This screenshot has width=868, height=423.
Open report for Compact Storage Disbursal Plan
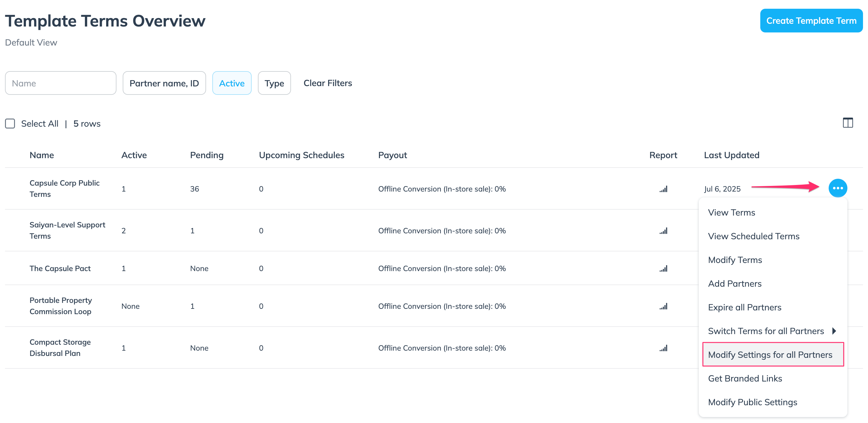[x=663, y=348]
